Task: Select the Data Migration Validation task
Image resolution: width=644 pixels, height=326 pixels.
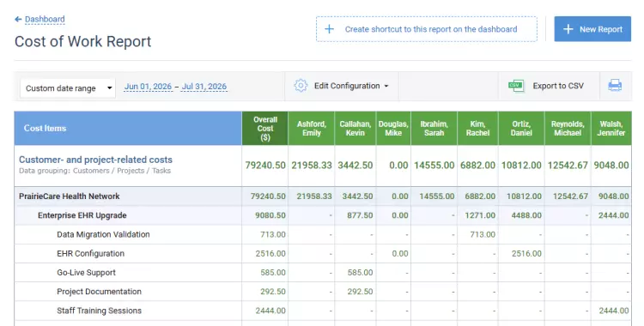Action: click(x=323, y=234)
